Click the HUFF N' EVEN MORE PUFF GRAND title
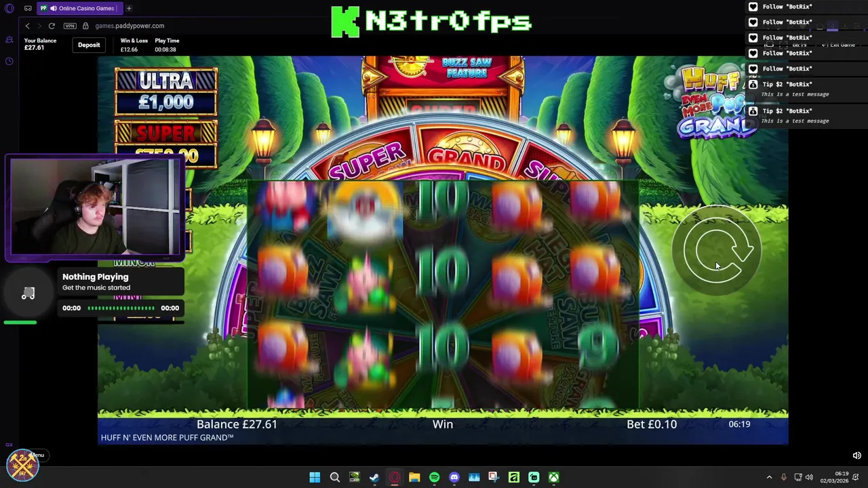 [x=167, y=438]
